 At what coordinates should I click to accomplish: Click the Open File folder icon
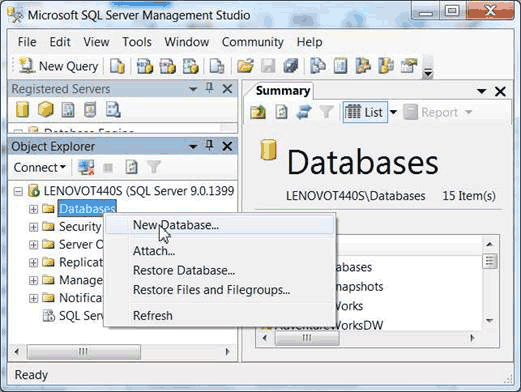click(245, 66)
